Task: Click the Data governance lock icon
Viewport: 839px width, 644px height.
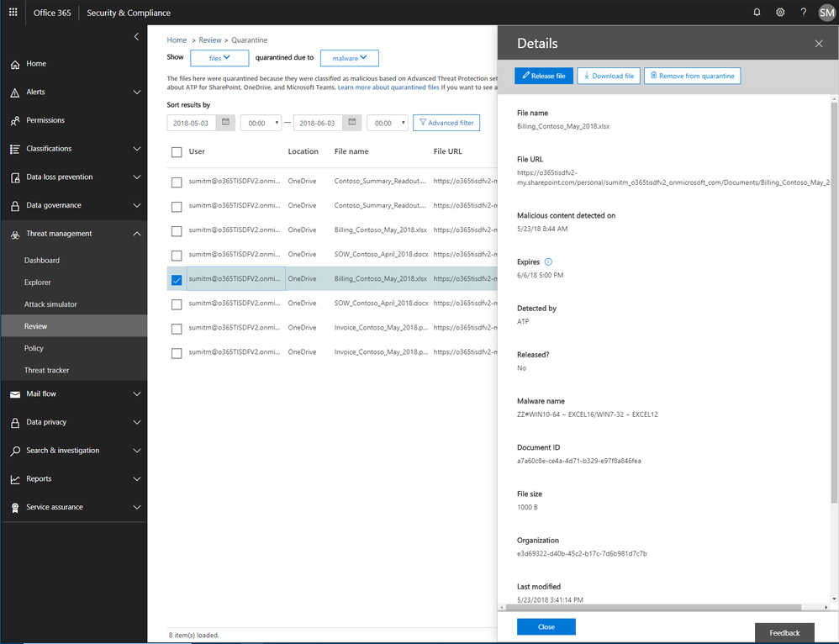Action: [15, 206]
